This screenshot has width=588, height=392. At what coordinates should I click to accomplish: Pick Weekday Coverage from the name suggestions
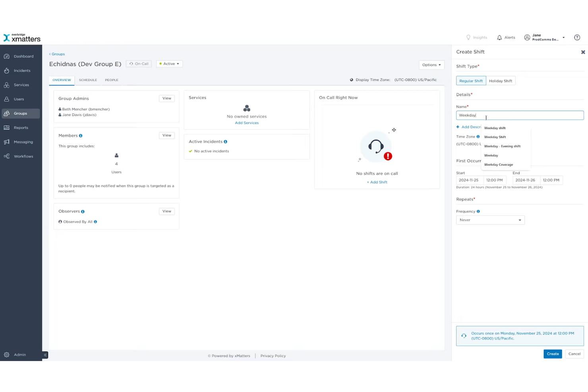click(498, 164)
